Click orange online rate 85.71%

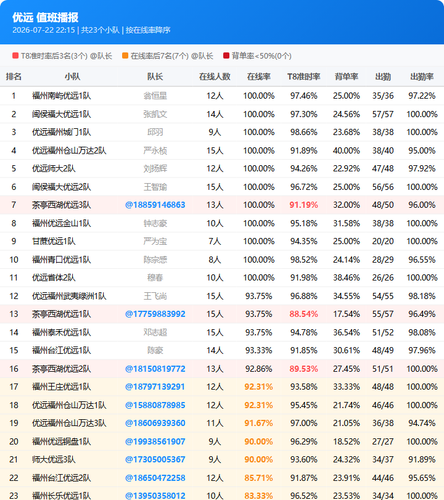tap(259, 478)
